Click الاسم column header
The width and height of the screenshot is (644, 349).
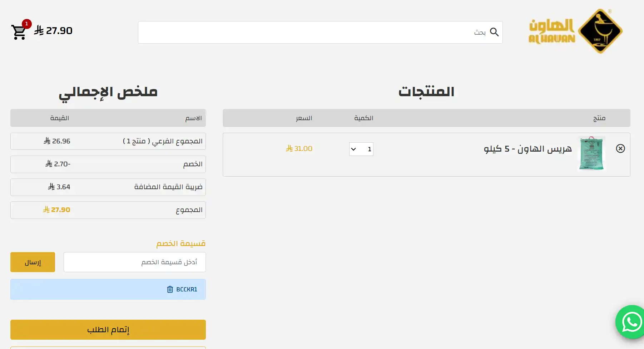tap(193, 118)
